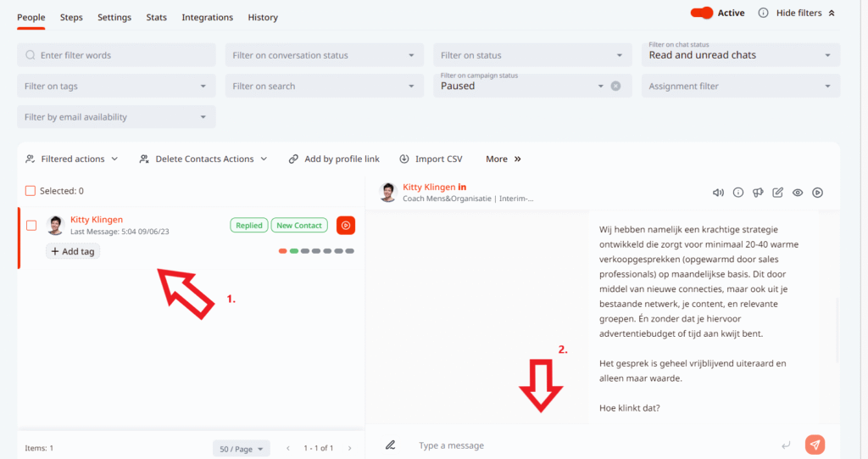
Task: Click the eye icon in chat header
Action: tap(798, 193)
